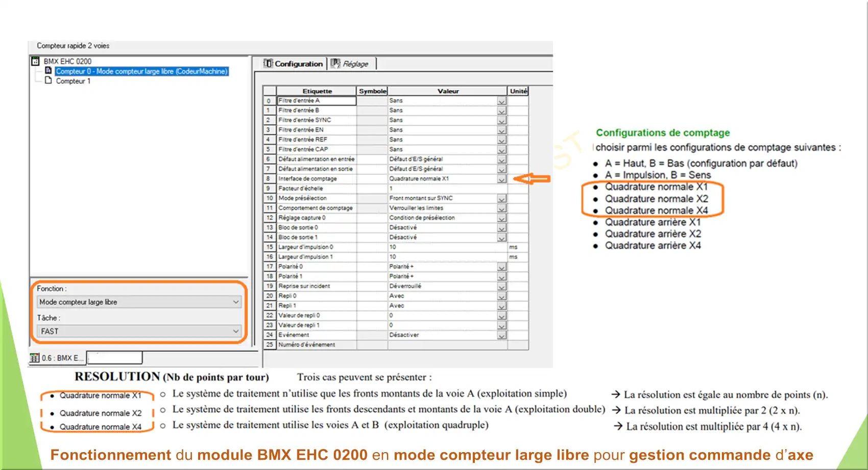868x470 pixels.
Task: Open Filtre d'entrée CAP value dropdown
Action: [501, 150]
